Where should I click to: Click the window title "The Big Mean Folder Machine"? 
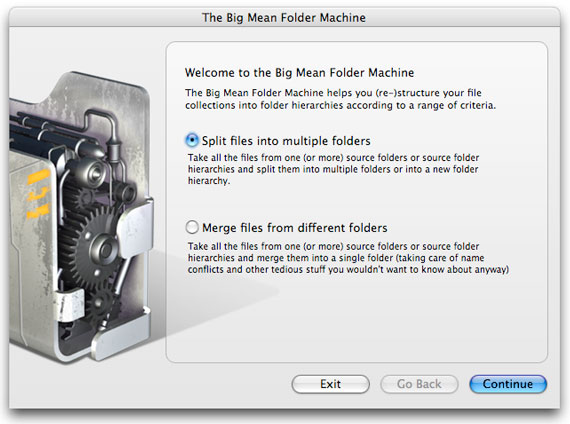pos(284,17)
